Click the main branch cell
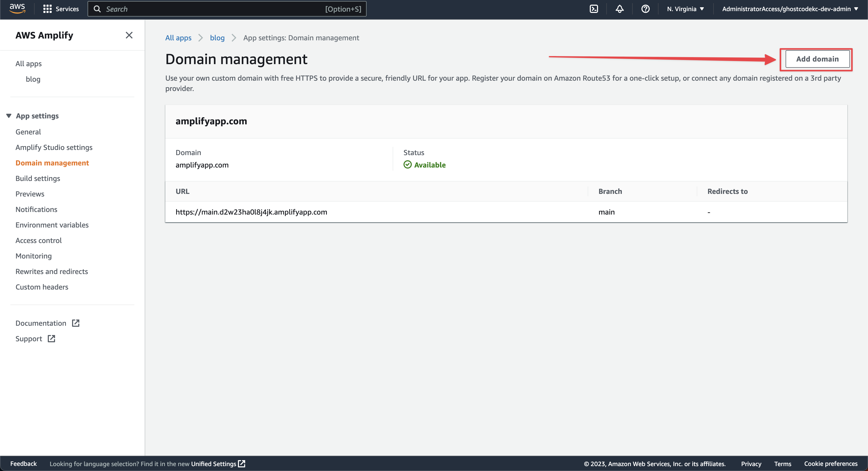The height and width of the screenshot is (471, 868). pos(607,212)
